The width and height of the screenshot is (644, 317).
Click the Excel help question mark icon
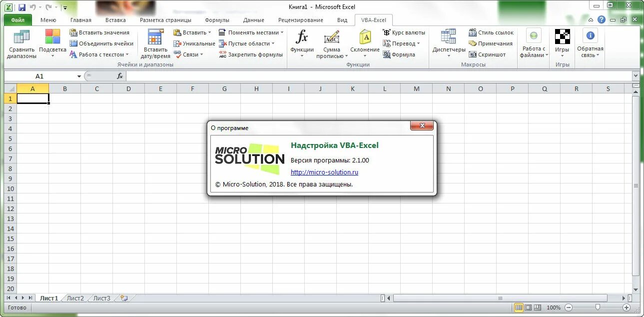click(x=602, y=20)
